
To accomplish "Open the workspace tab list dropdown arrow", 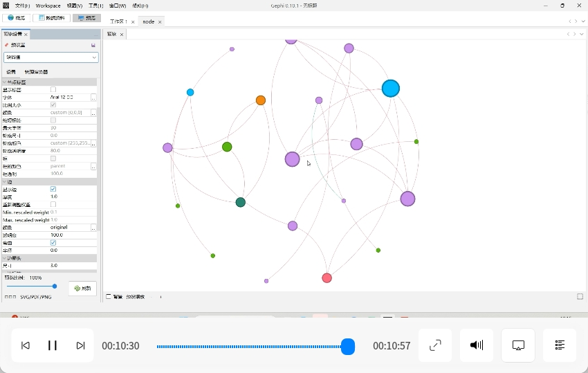I will tap(583, 21).
